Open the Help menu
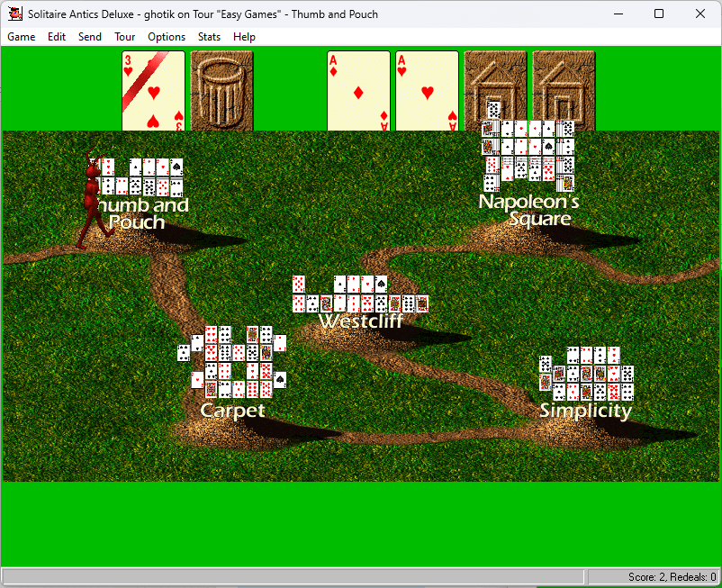722x588 pixels. coord(244,37)
